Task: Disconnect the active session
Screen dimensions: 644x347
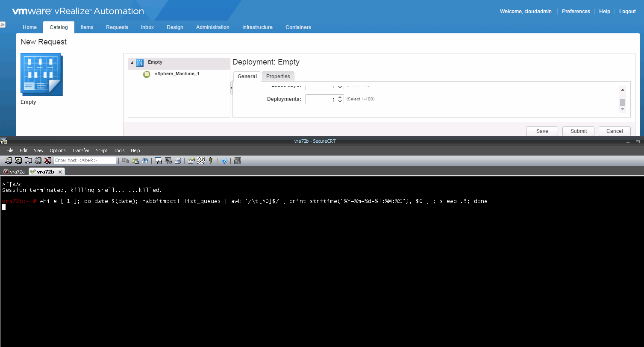Action: pos(48,160)
